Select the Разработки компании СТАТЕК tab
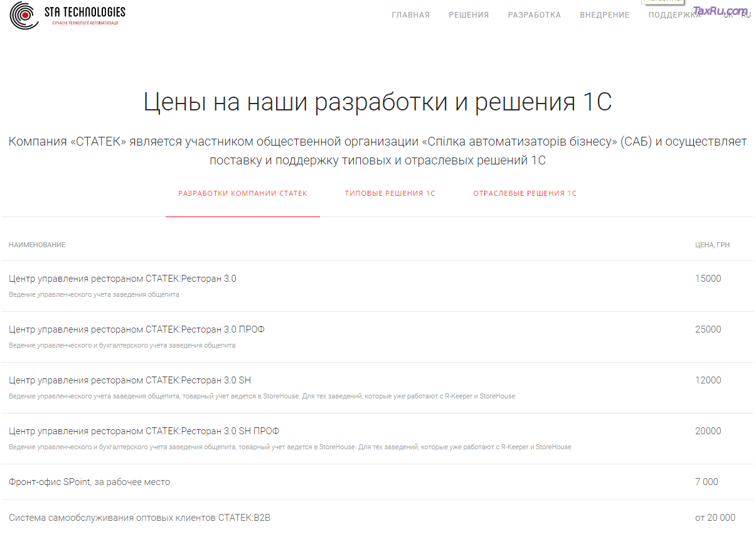756x534 pixels. tap(243, 193)
